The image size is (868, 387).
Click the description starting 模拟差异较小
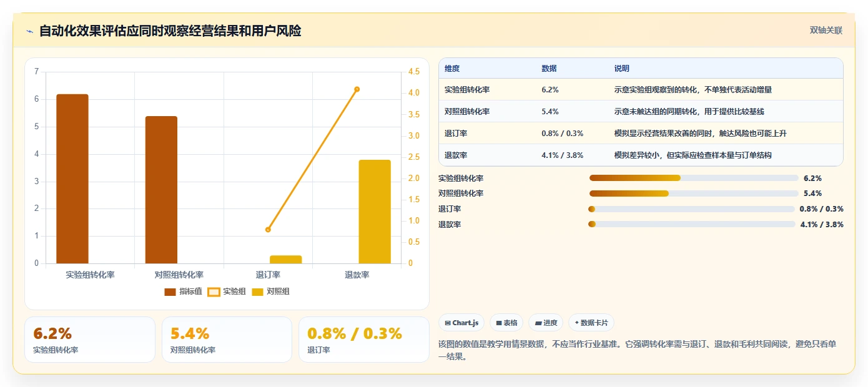coord(693,155)
